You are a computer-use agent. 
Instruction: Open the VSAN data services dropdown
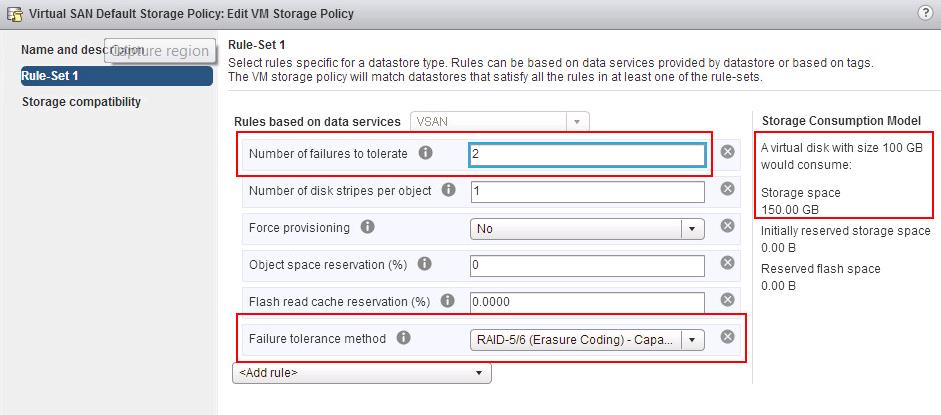point(577,121)
